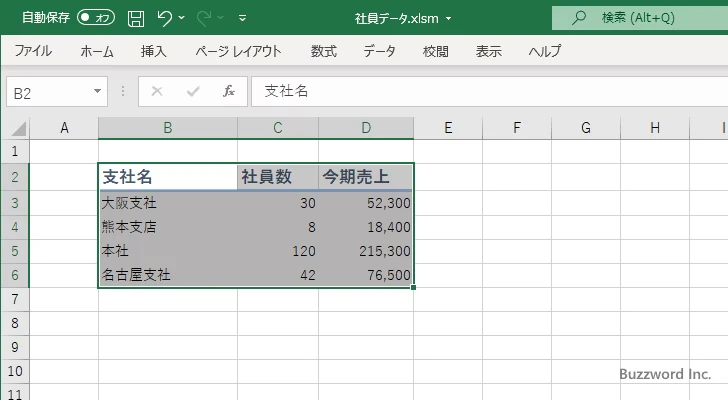Image resolution: width=728 pixels, height=400 pixels.
Task: Click the cell with value 30
Action: click(x=278, y=203)
